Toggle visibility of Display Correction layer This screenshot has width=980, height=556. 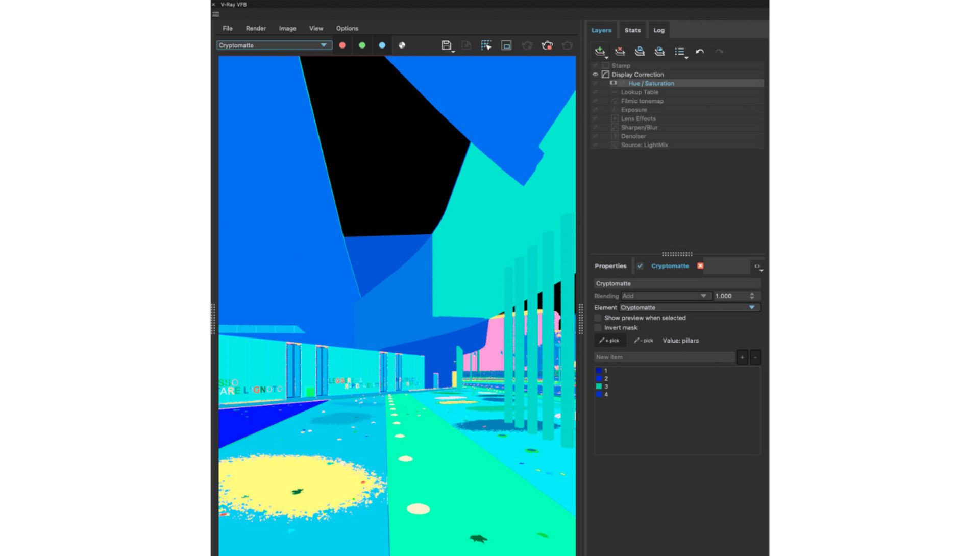point(595,74)
